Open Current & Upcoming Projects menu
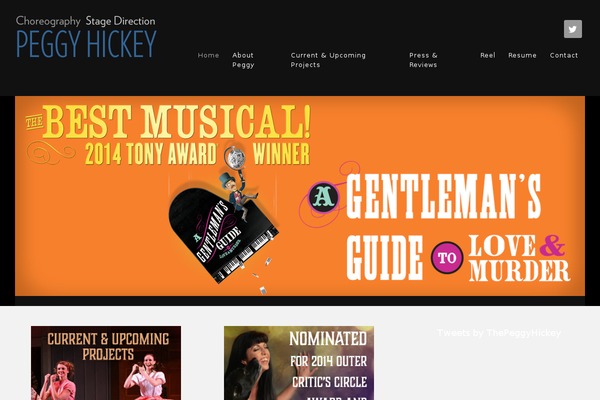Screen dimensions: 600x400 pos(328,60)
